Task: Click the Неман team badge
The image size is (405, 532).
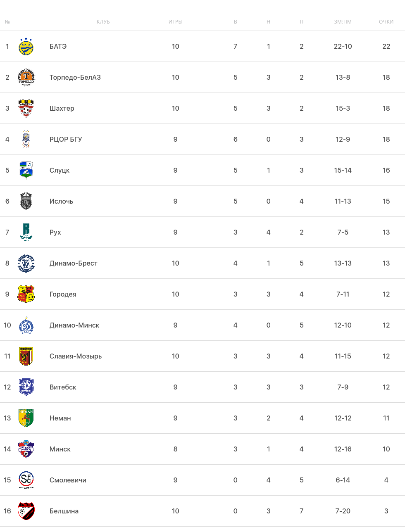Action: point(26,418)
